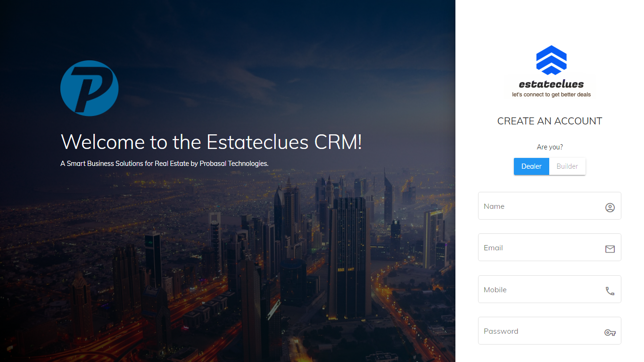644x362 pixels.
Task: Click the 'CREATE AN ACCOUNT' heading
Action: coord(550,121)
